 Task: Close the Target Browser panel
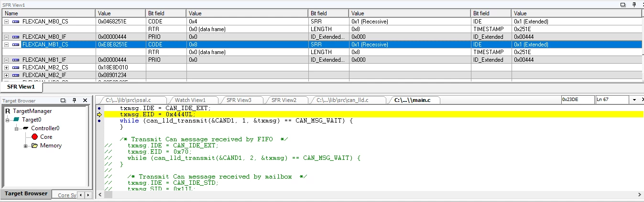[85, 101]
